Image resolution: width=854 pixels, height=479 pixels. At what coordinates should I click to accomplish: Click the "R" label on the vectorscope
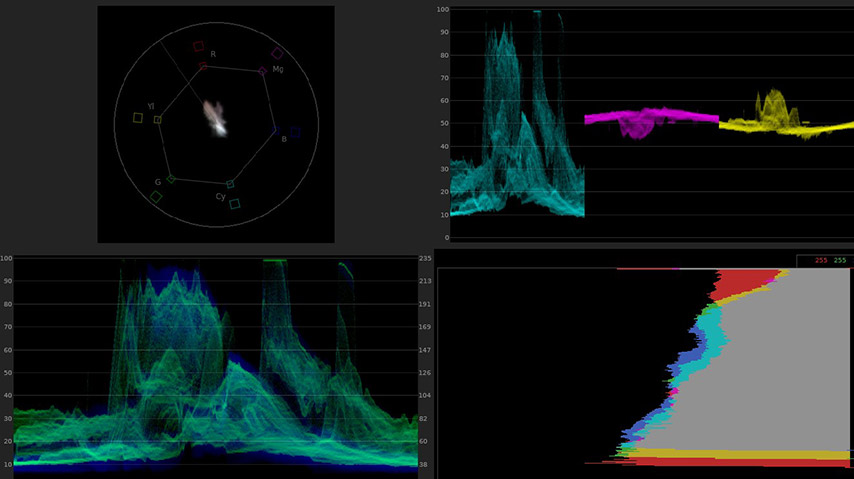pyautogui.click(x=213, y=54)
